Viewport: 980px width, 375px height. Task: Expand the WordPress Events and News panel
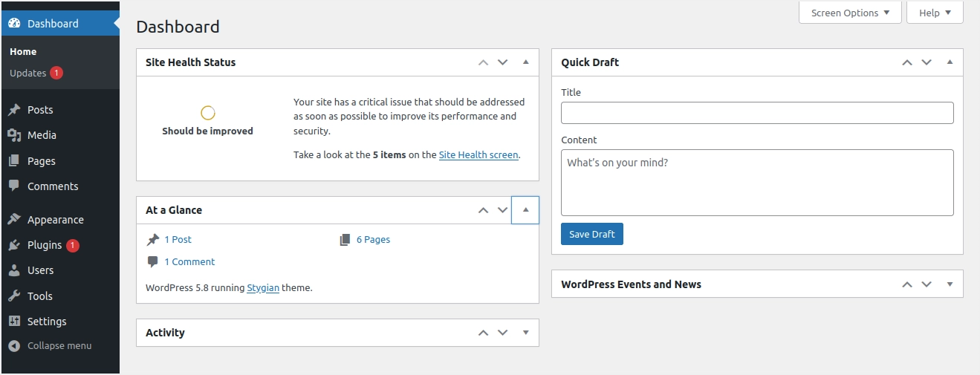[x=950, y=284]
